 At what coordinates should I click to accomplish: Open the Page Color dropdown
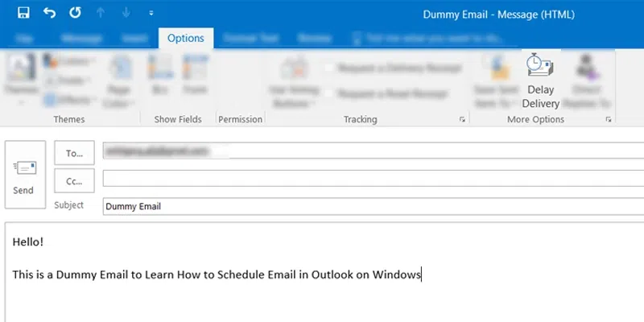tap(118, 81)
